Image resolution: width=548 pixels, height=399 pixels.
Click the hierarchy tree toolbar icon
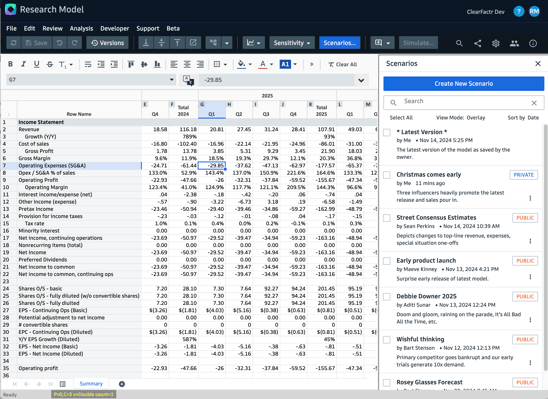(x=213, y=43)
